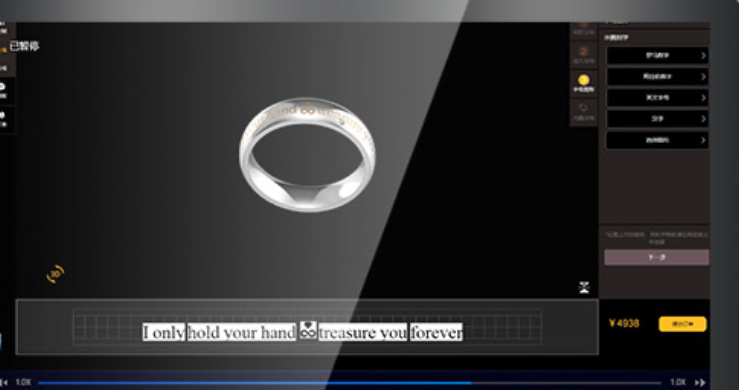The width and height of the screenshot is (739, 390).
Task: Open the fourth engraving category row
Action: pos(657,119)
